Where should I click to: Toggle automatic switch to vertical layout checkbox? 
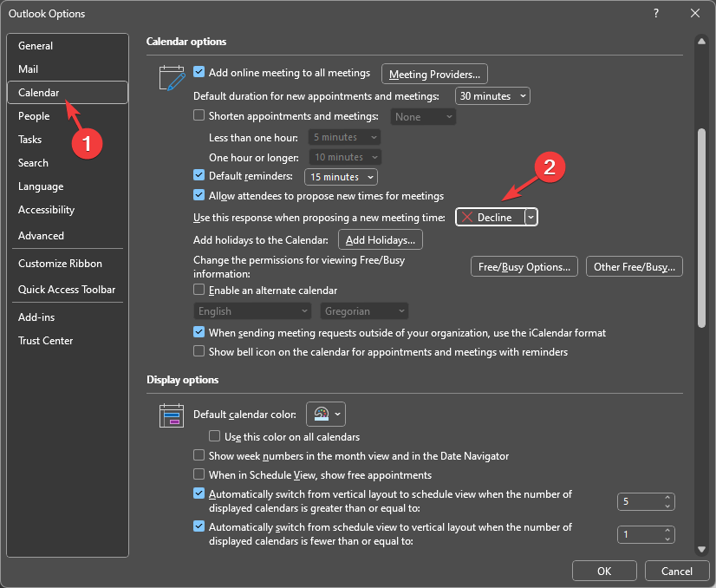[199, 526]
